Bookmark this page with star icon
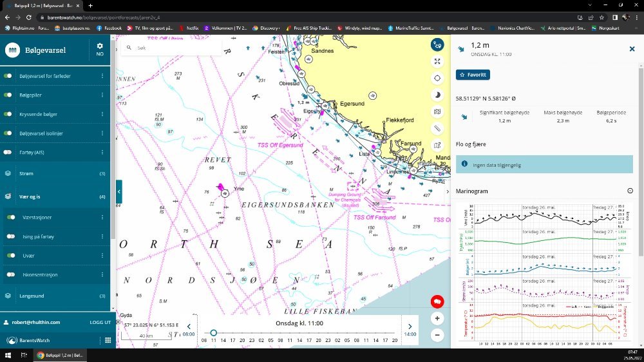This screenshot has width=644, height=362. click(601, 17)
